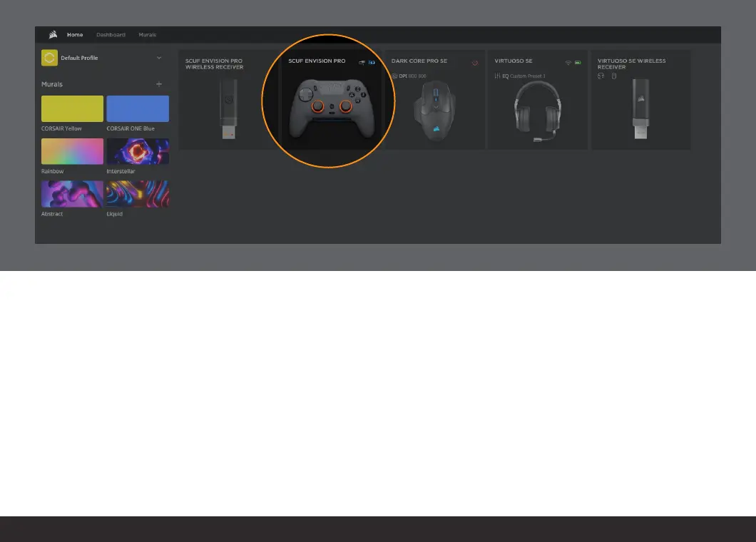Image resolution: width=756 pixels, height=542 pixels.
Task: Click the EQ Custom Preset 1 text
Action: (x=523, y=76)
